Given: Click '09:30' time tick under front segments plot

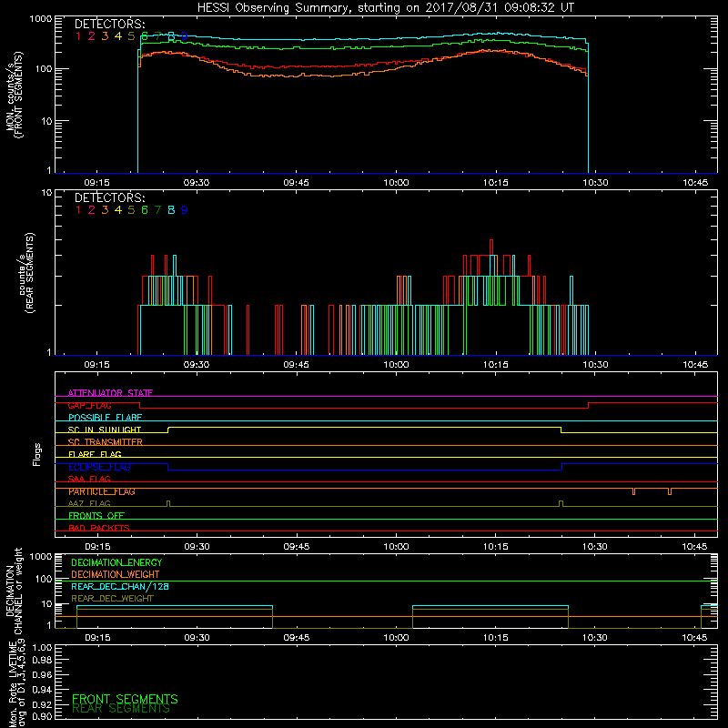Looking at the screenshot, I should click(x=197, y=183).
